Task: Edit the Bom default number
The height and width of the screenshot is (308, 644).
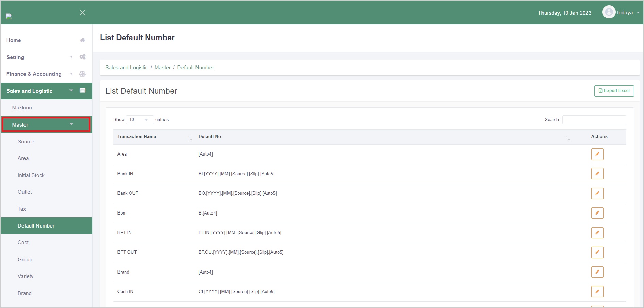Action: pyautogui.click(x=597, y=213)
